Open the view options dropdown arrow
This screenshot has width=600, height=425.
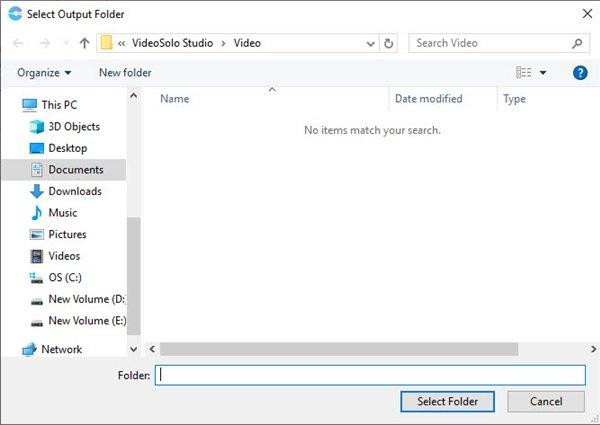[x=543, y=73]
